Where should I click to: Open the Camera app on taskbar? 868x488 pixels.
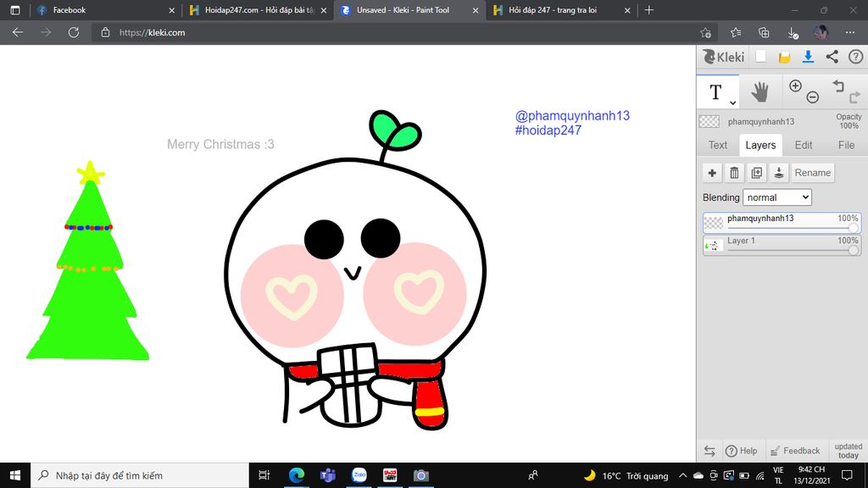coord(420,475)
